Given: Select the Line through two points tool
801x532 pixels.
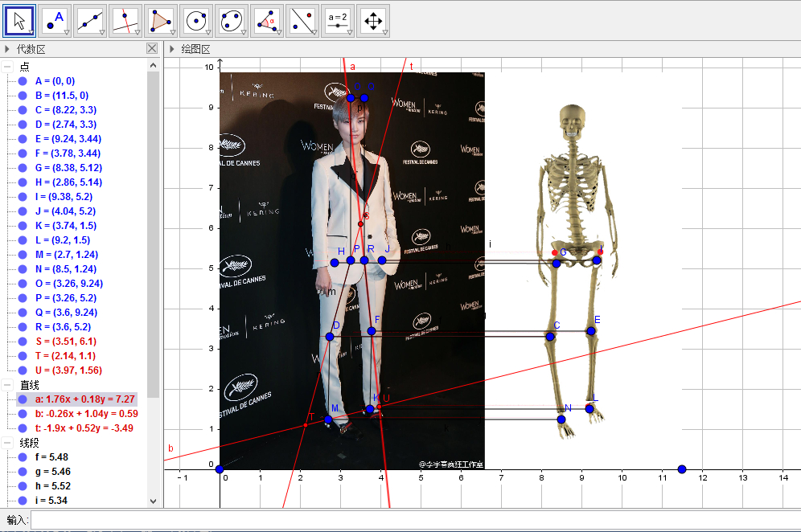Looking at the screenshot, I should (90, 21).
